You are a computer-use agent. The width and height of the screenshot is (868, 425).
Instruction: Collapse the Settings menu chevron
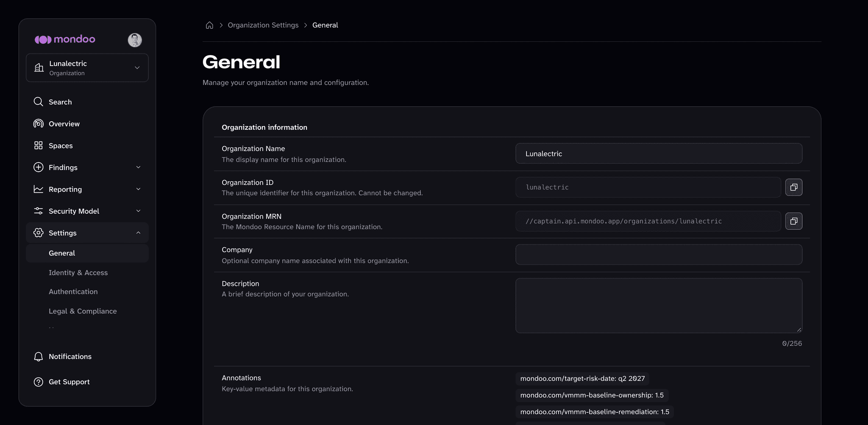[x=138, y=232]
